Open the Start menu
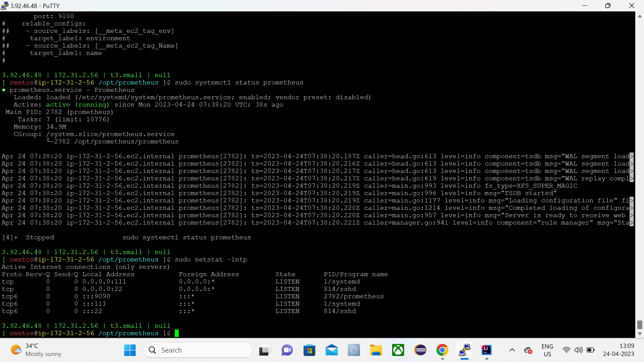Image resolution: width=644 pixels, height=362 pixels. coord(129,350)
